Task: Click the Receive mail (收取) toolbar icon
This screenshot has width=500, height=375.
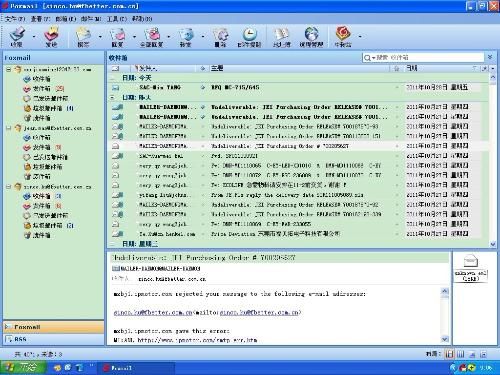Action: point(17,36)
